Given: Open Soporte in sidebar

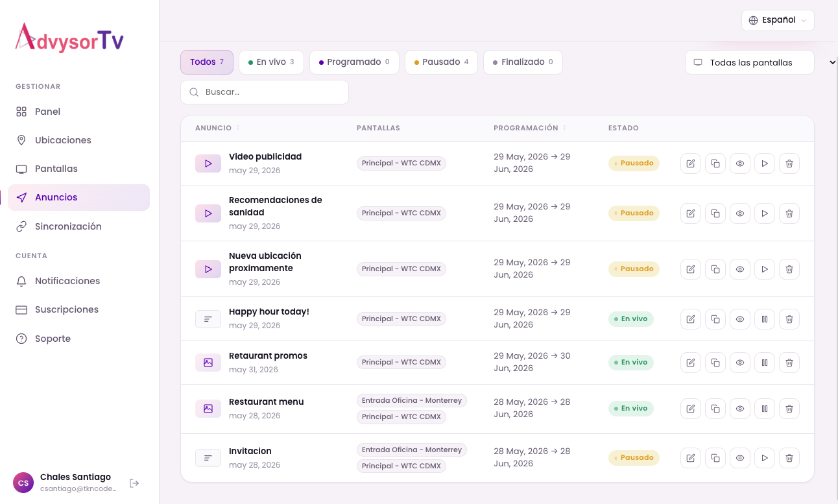Looking at the screenshot, I should (x=79, y=339).
